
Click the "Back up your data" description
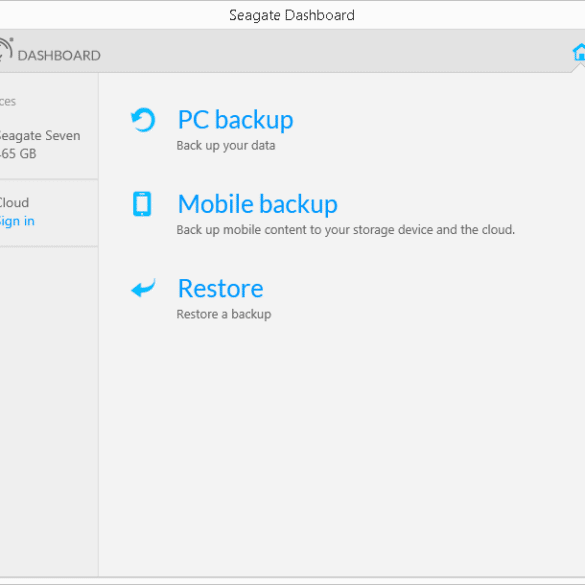pyautogui.click(x=226, y=146)
